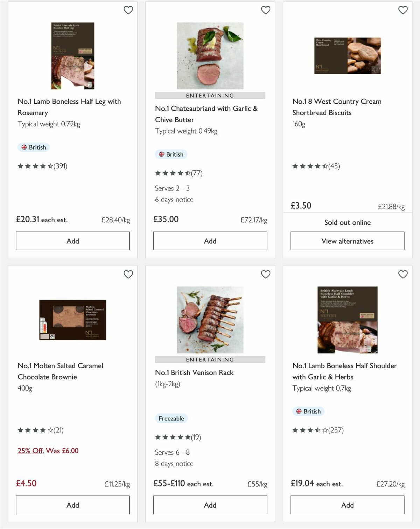
Task: Favorite the Lamb Boneless Half Leg with Rosemary
Action: click(x=128, y=11)
